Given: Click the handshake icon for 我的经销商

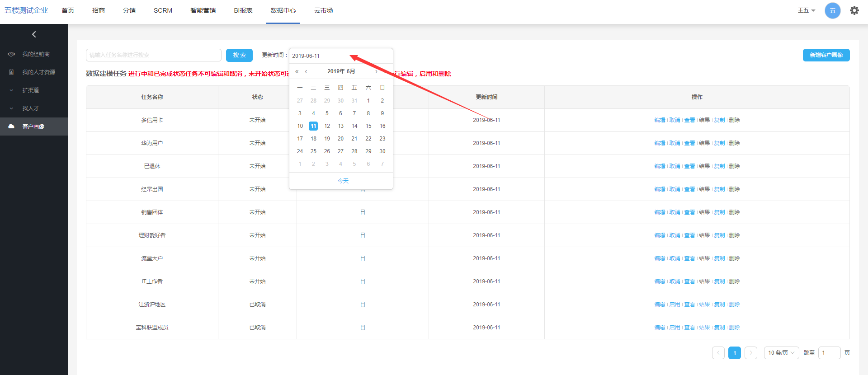Looking at the screenshot, I should pyautogui.click(x=12, y=54).
